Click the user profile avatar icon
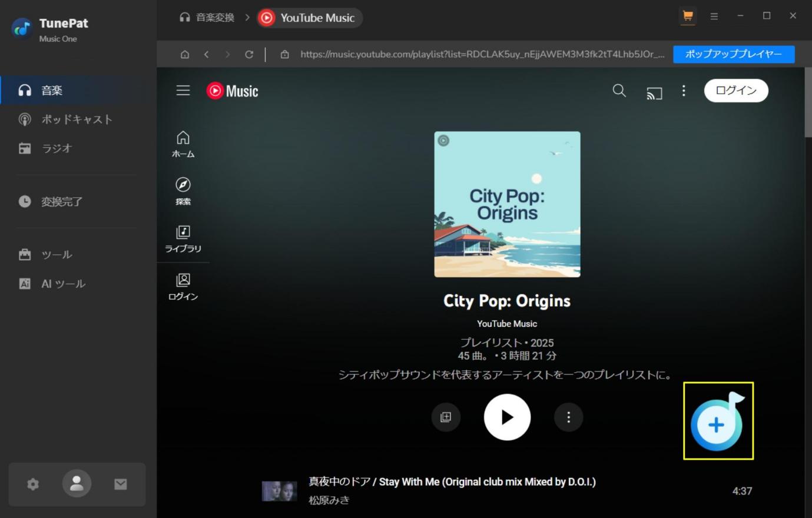The height and width of the screenshot is (518, 812). [x=77, y=483]
